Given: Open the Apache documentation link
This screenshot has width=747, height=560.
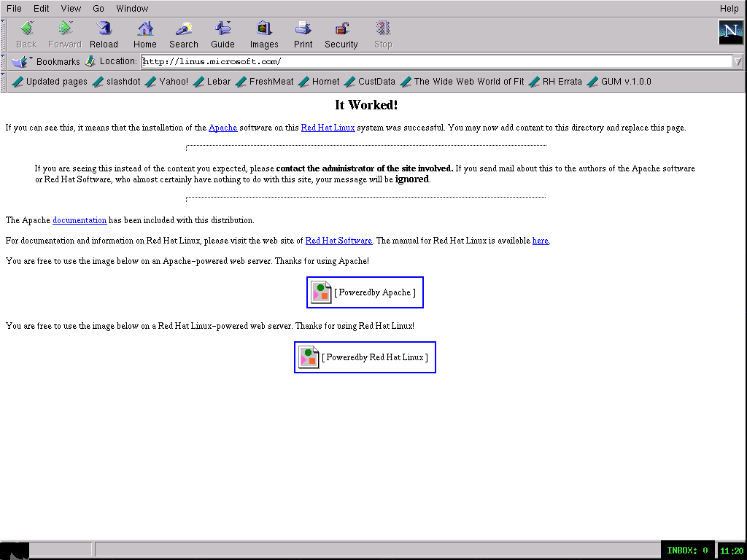Looking at the screenshot, I should coord(80,220).
